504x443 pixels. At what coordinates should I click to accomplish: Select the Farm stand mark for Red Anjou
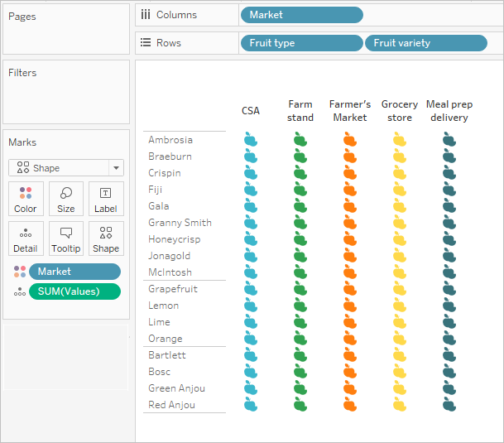(300, 404)
